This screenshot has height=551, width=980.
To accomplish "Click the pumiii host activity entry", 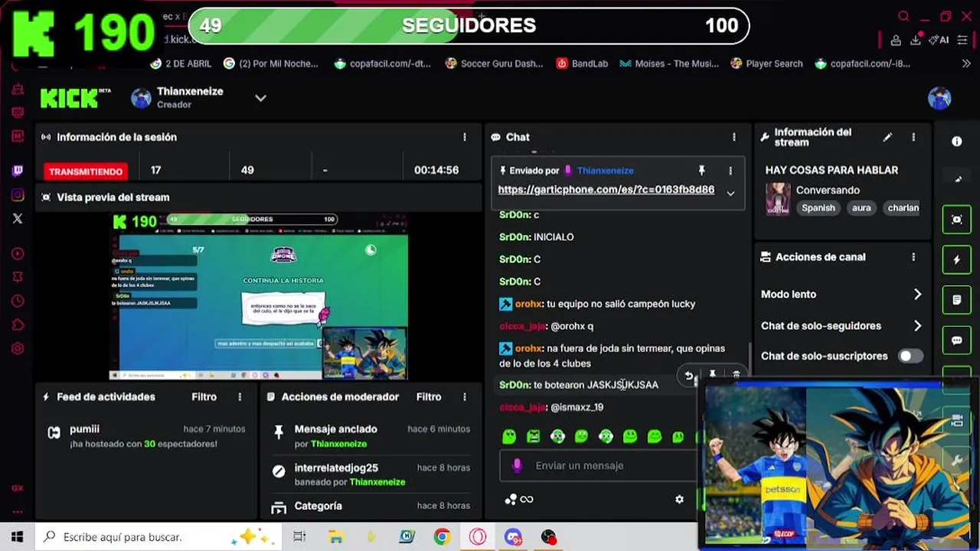I will point(145,436).
